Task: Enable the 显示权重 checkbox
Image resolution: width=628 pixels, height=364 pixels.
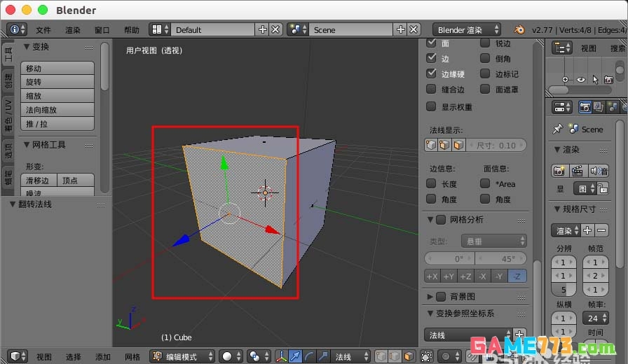Action: click(x=431, y=106)
